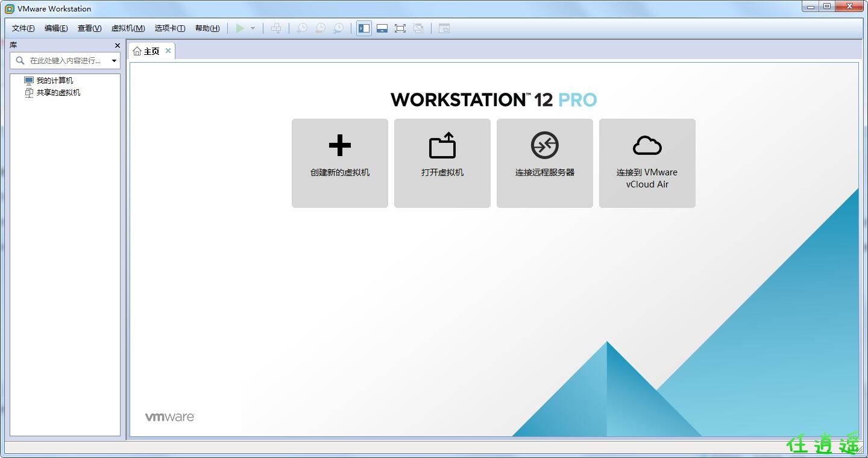Click the green power on play icon
The height and width of the screenshot is (458, 868).
tap(240, 28)
